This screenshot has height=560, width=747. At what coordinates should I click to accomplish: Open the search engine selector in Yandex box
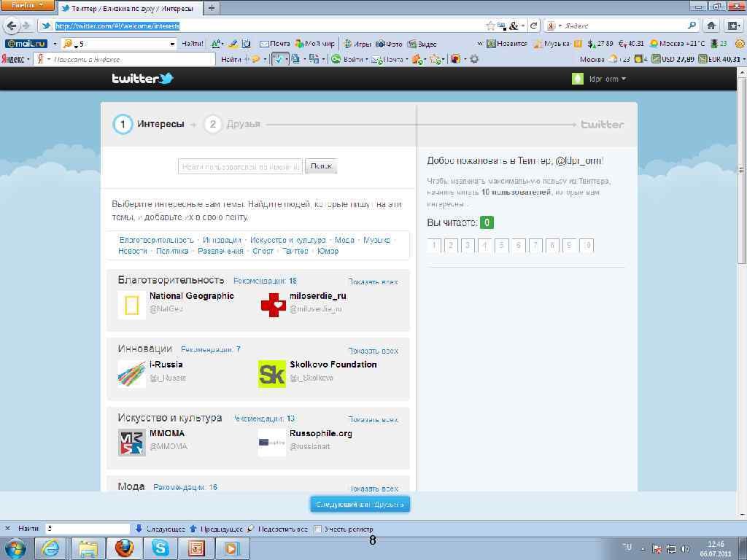[554, 26]
